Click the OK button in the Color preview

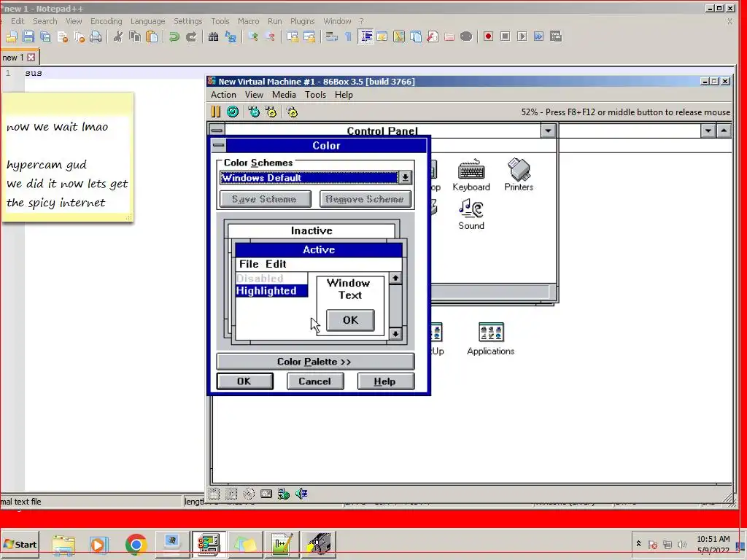pyautogui.click(x=350, y=320)
